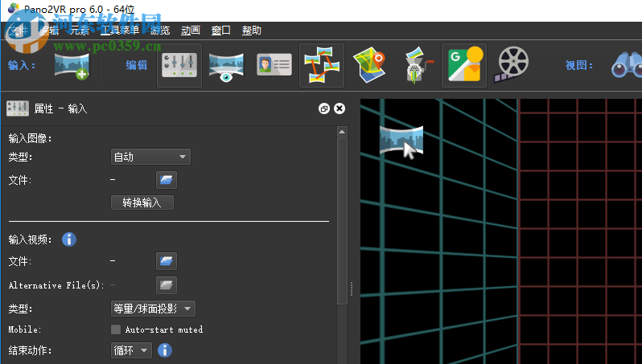This screenshot has width=642, height=364.
Task: Open the video projection type dropdown
Action: pyautogui.click(x=153, y=309)
